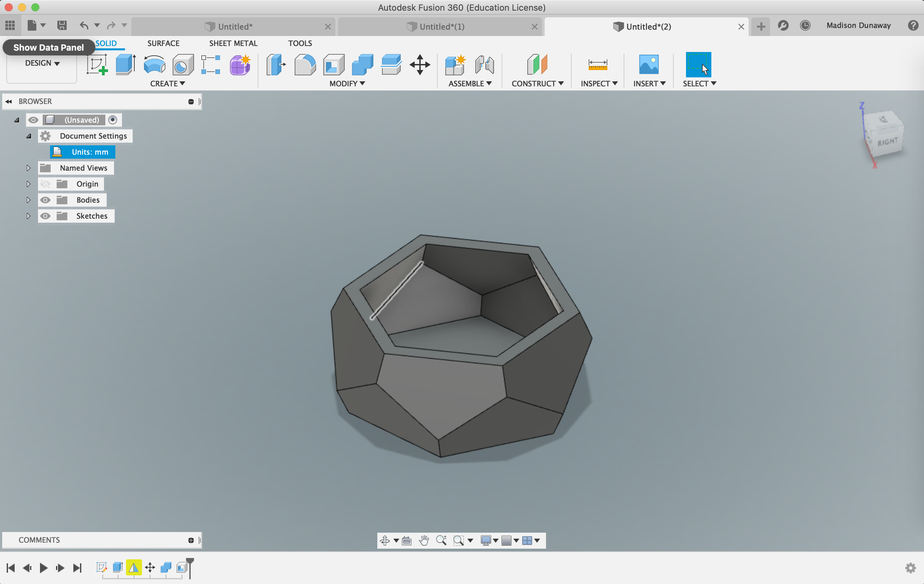Viewport: 924px width, 584px height.
Task: Show the hidden Origin folder
Action: click(45, 184)
